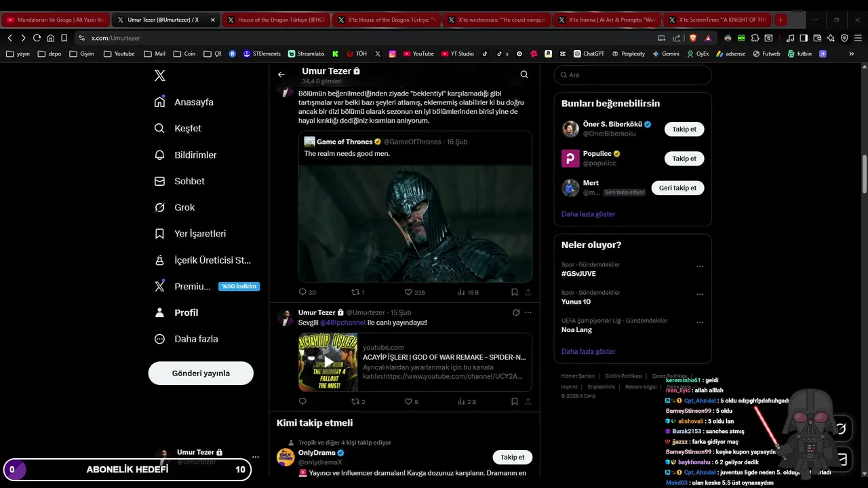Open İçerik Üreticisi Stüdyosu item
The height and width of the screenshot is (488, 868).
coord(203,260)
